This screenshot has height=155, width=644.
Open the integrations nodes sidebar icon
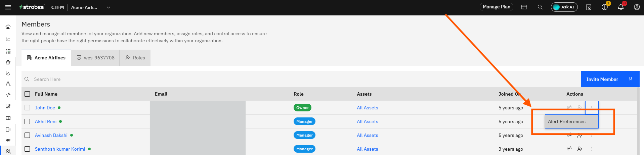(x=8, y=106)
